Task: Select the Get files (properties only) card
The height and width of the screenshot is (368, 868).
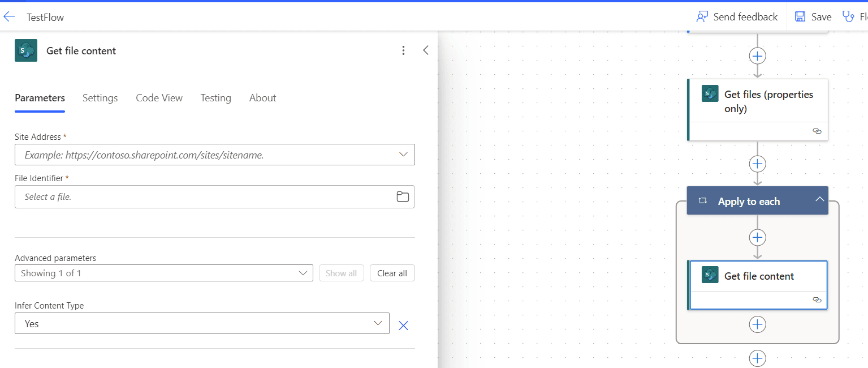Action: coord(758,101)
